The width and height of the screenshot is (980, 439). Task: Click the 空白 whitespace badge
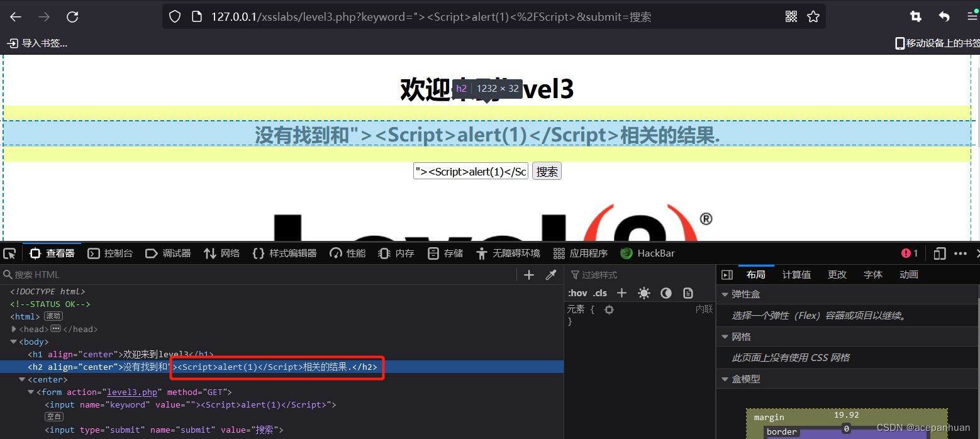(x=54, y=416)
